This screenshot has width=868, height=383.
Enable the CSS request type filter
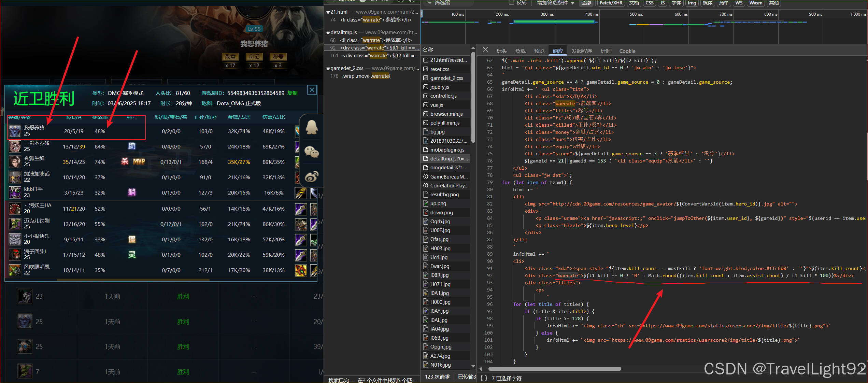[649, 3]
